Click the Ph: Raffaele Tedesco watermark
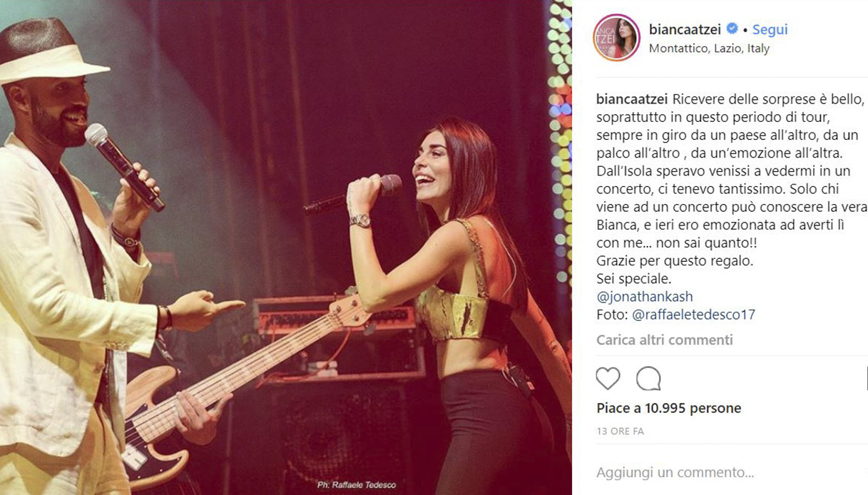Viewport: 868px width, 495px height. click(x=357, y=485)
